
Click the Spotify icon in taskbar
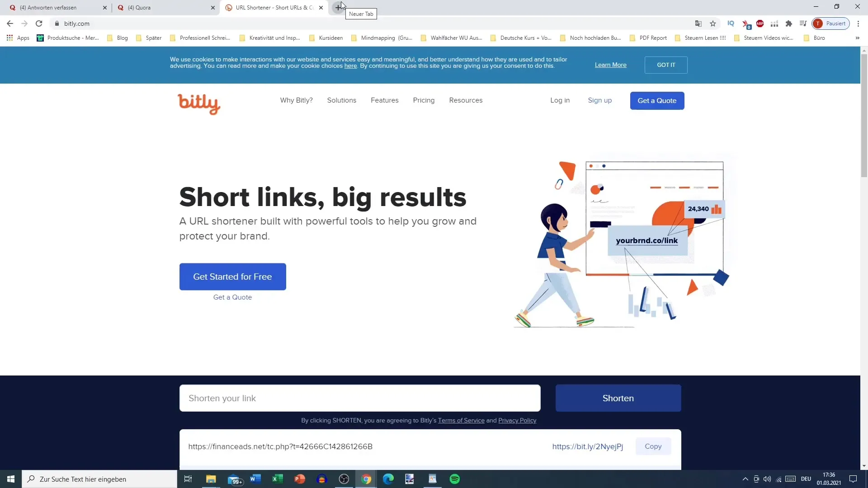tap(454, 479)
